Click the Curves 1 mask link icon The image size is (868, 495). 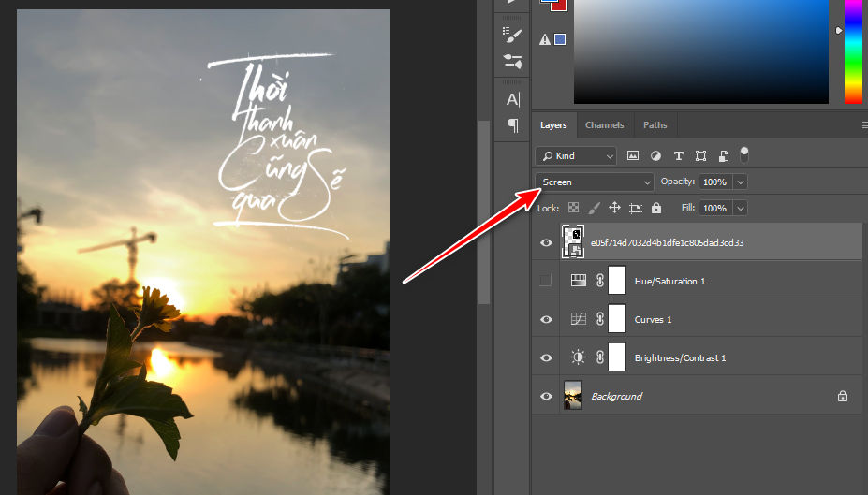tap(600, 319)
